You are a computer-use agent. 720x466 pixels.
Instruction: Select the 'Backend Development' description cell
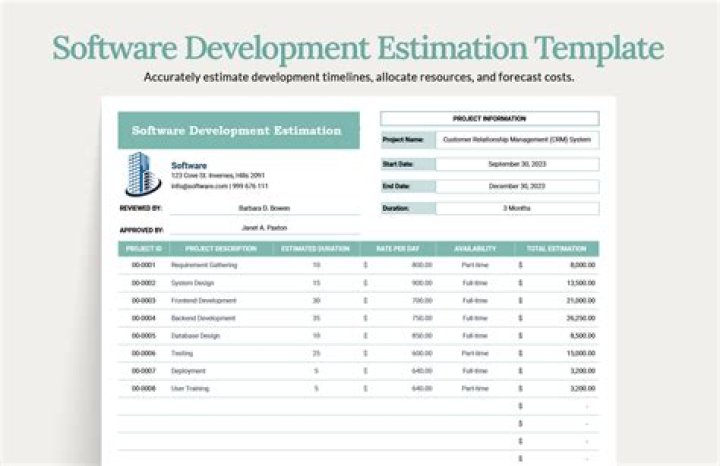(x=203, y=318)
